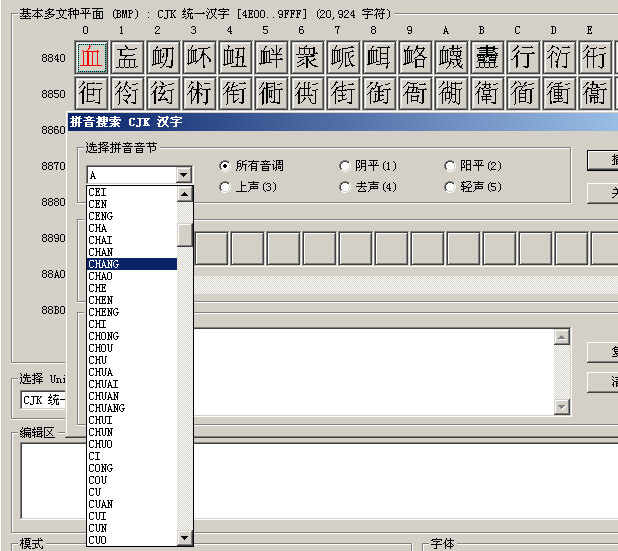Pick the character 衍 in row 8840
Viewport: 618px width, 551px height.
(x=558, y=57)
